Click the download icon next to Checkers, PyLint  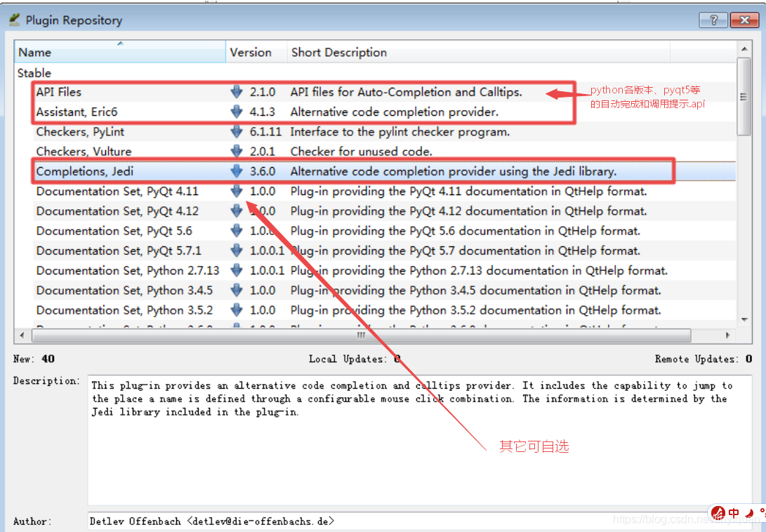237,131
